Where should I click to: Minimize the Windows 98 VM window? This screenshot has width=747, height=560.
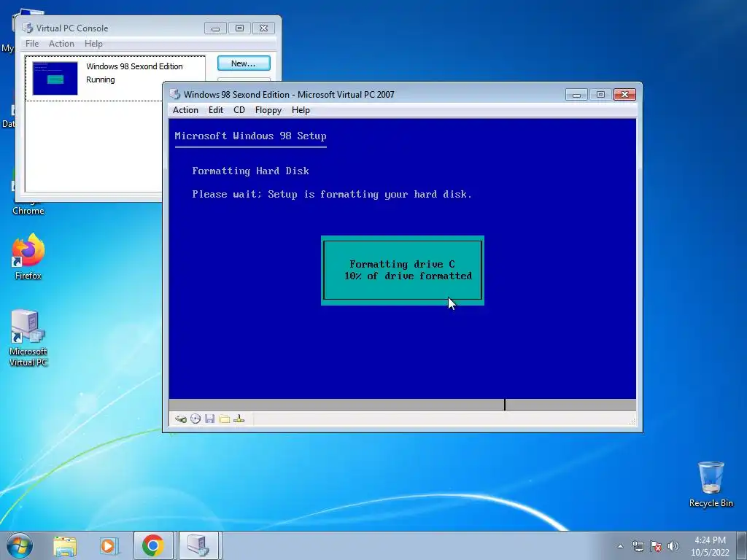tap(576, 95)
